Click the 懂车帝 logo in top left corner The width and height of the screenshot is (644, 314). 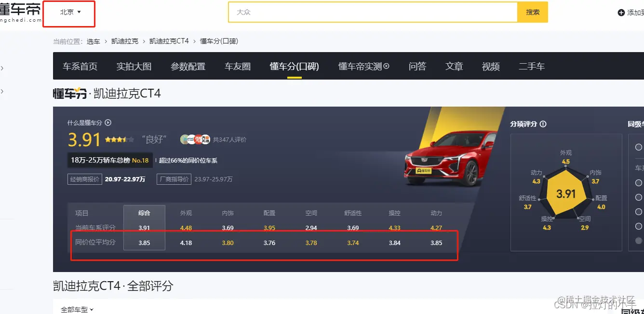tap(19, 11)
